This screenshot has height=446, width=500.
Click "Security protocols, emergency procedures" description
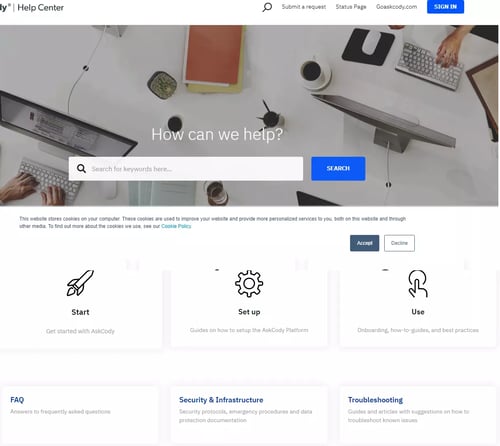click(246, 416)
